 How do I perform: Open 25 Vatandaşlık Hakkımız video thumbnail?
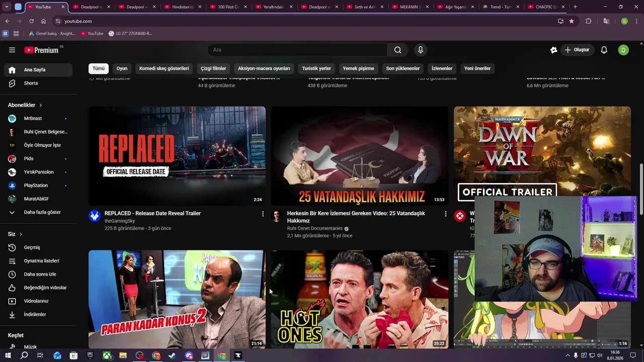[359, 156]
